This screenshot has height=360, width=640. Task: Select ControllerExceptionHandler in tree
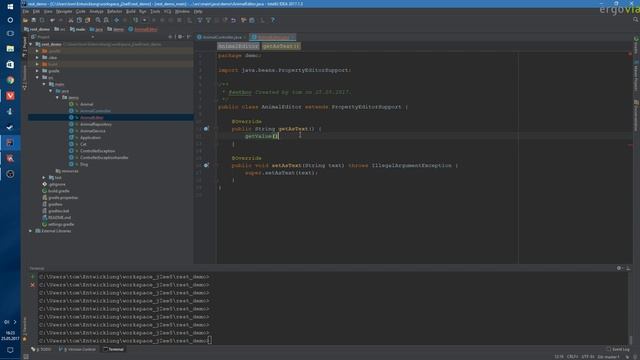pyautogui.click(x=104, y=158)
